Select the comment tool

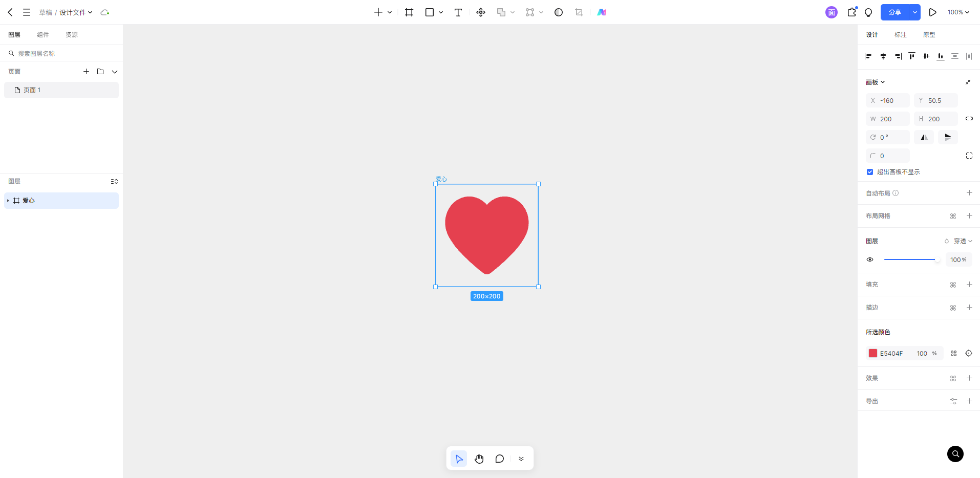point(500,459)
